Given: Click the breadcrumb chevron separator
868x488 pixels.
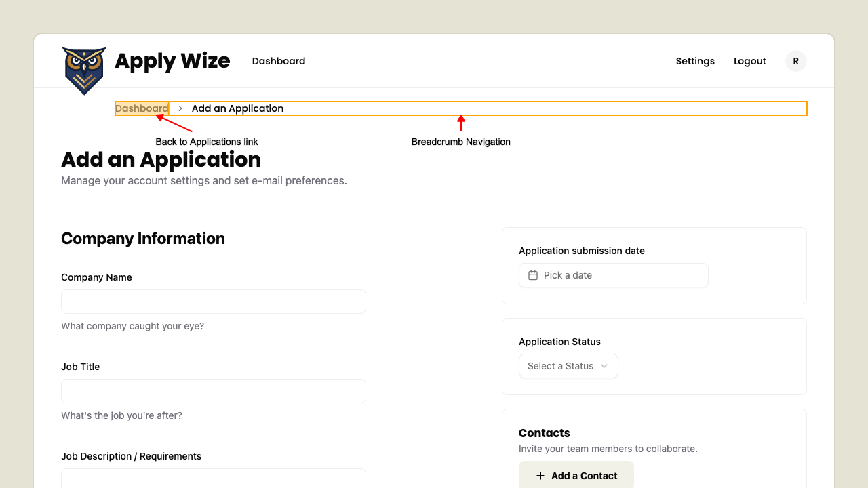Looking at the screenshot, I should coord(180,108).
